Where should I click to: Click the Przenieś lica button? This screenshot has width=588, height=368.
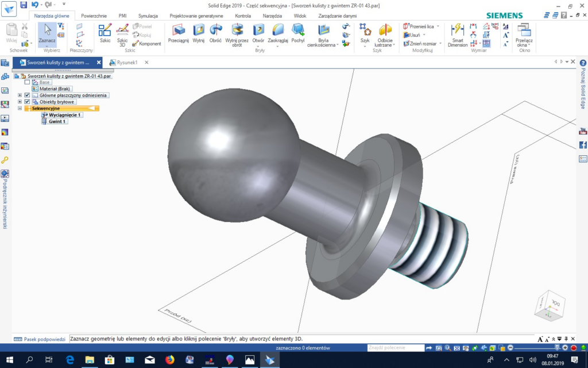pyautogui.click(x=419, y=26)
